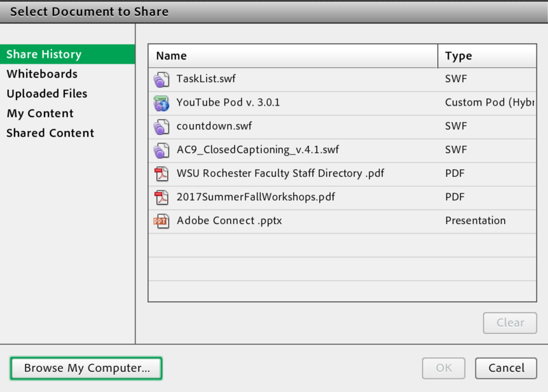Click the AC9_ClosedCaptioning SWF file icon
Screen dimensions: 548x392
coord(161,150)
